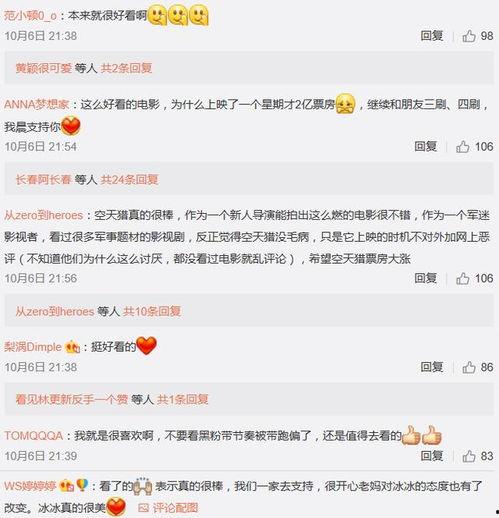
Task: Open user 从zero到heroes from the comment header
Action: 43,215
